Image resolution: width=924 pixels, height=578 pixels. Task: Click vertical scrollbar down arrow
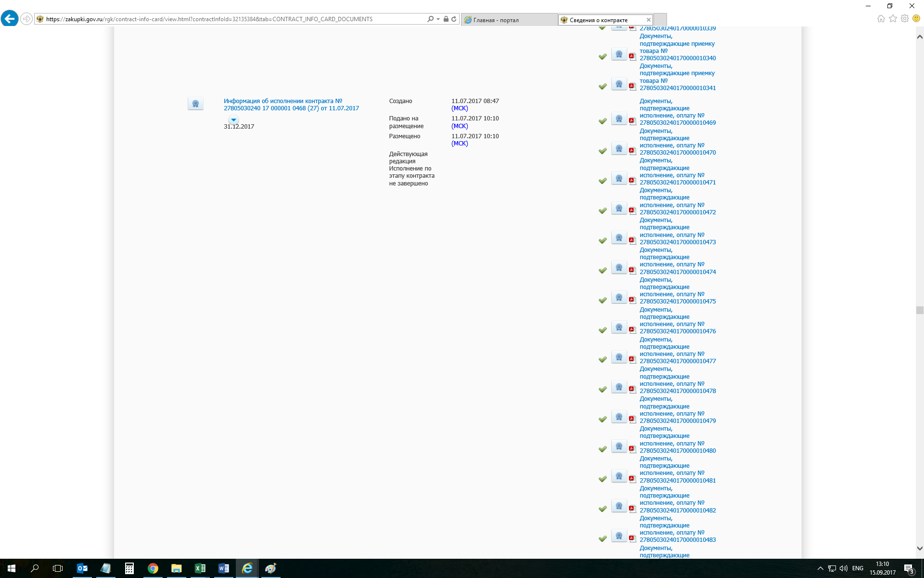click(920, 548)
